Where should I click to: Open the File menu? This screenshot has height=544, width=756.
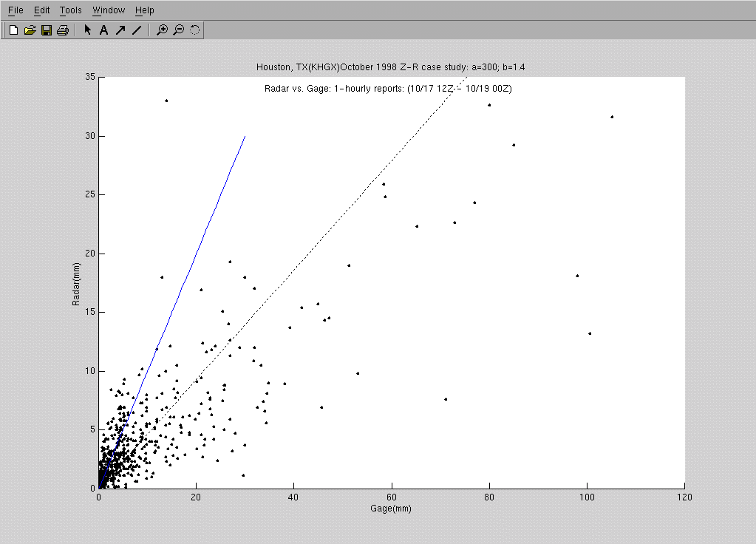[16, 10]
